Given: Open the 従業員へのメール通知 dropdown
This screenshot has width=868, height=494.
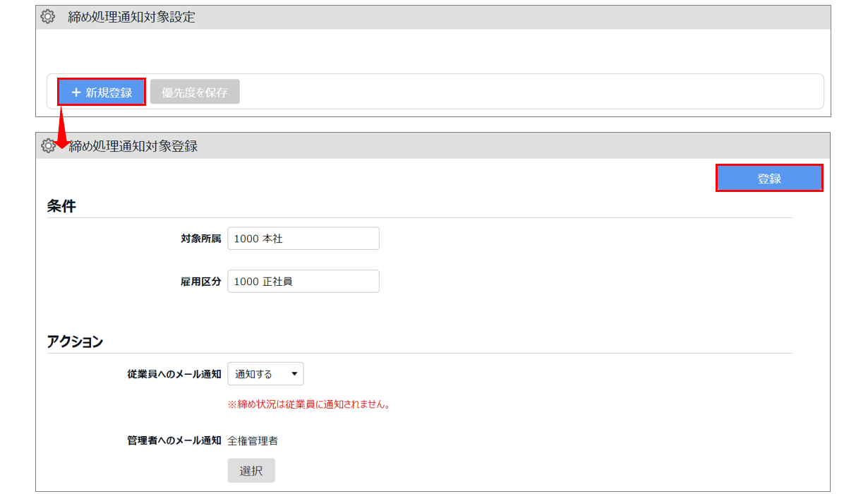Looking at the screenshot, I should (x=265, y=374).
